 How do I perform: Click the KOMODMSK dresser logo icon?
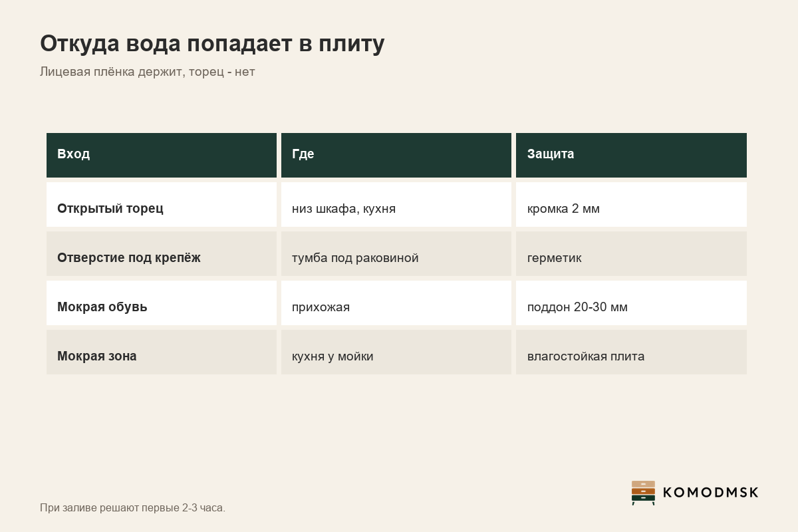point(643,493)
